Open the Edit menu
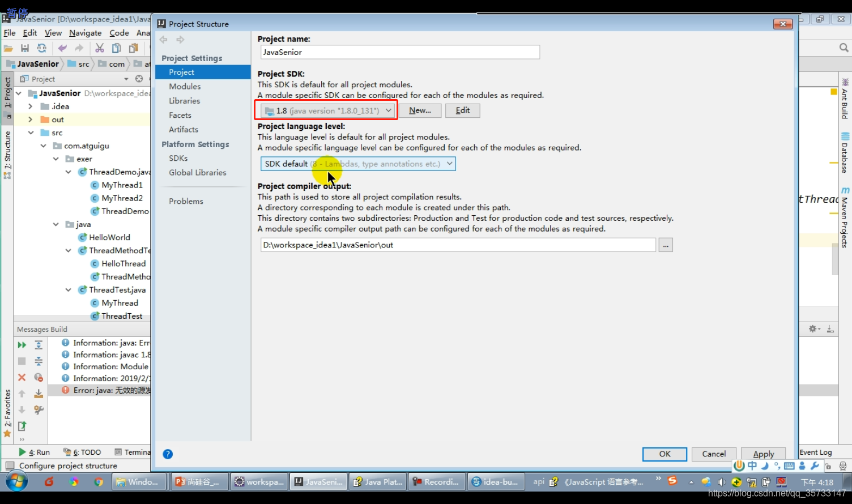The height and width of the screenshot is (504, 852). point(30,33)
